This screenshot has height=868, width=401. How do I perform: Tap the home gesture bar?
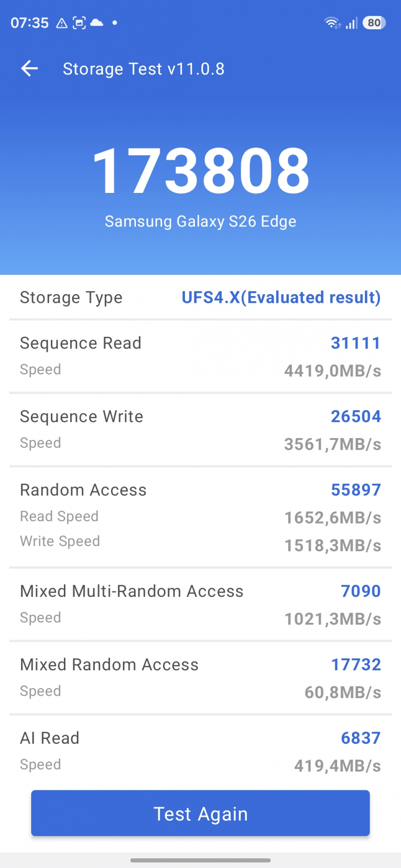pos(200,860)
